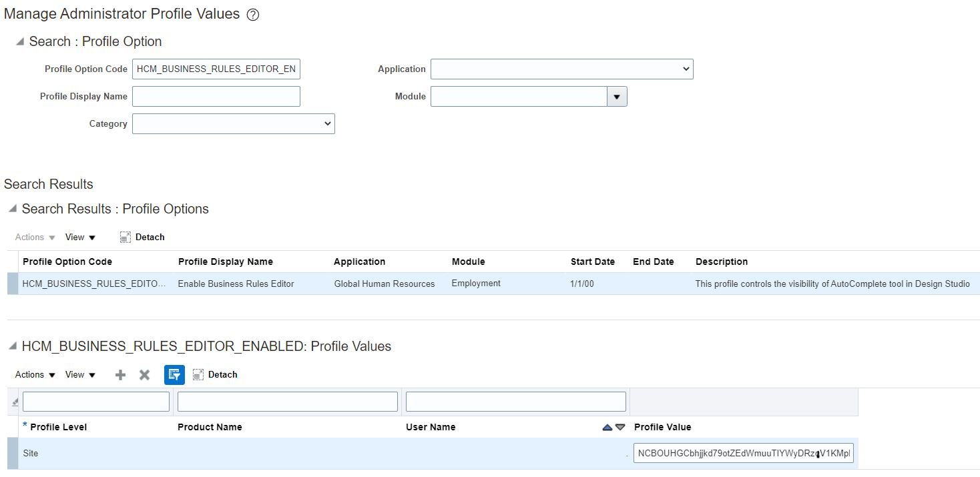This screenshot has width=980, height=477.
Task: Open the Category dropdown list
Action: coord(326,123)
